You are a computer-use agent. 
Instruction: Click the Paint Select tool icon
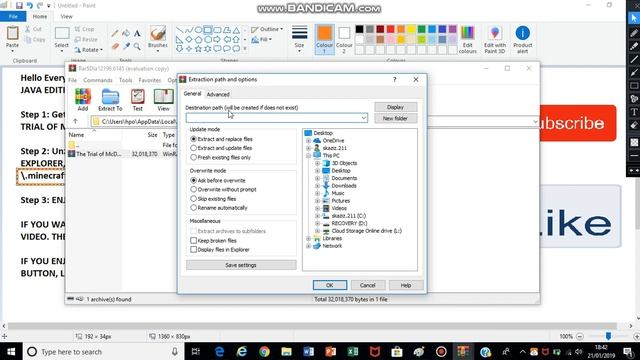[x=62, y=33]
